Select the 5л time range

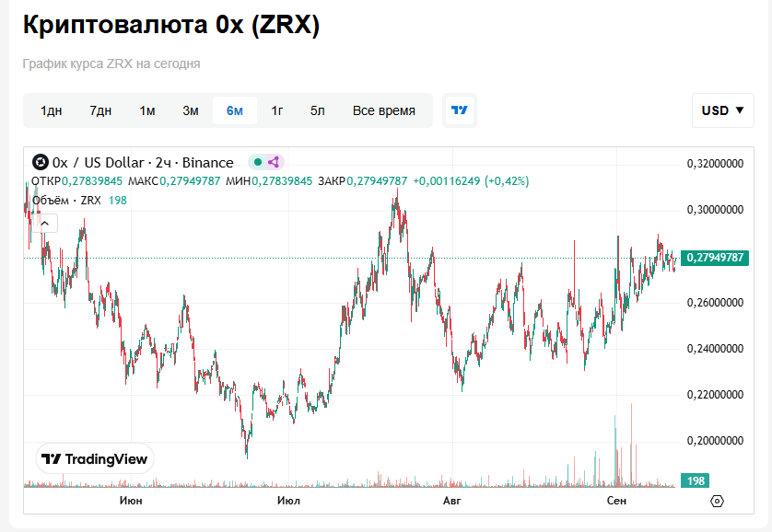pyautogui.click(x=318, y=110)
